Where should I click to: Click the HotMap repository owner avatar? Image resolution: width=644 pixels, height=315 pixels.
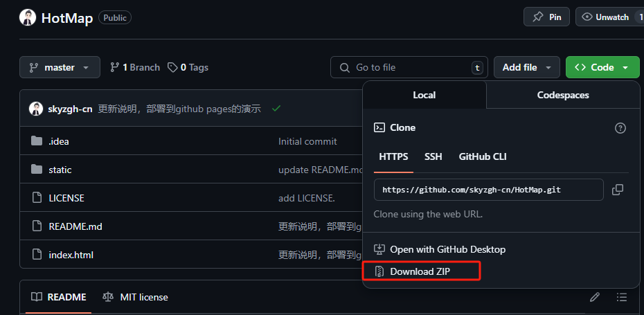(x=28, y=18)
